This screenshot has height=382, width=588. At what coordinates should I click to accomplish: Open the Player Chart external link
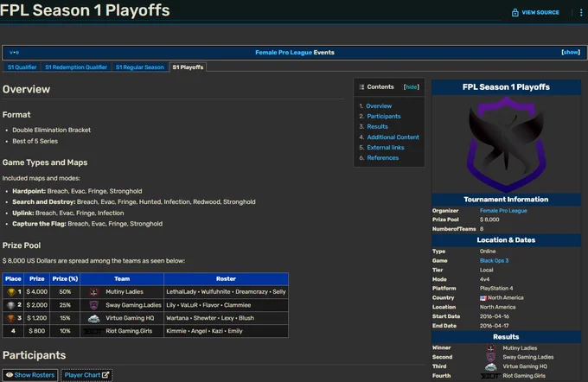[x=86, y=375]
